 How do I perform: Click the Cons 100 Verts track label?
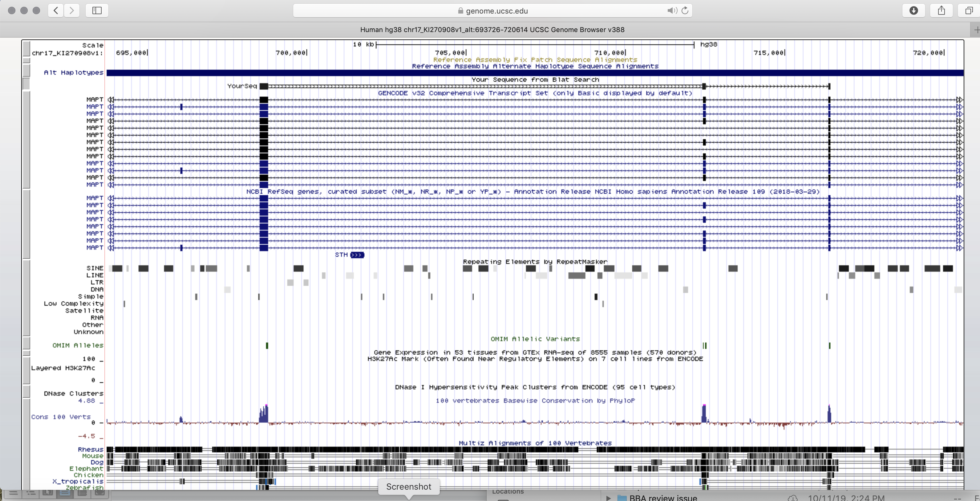tap(61, 417)
